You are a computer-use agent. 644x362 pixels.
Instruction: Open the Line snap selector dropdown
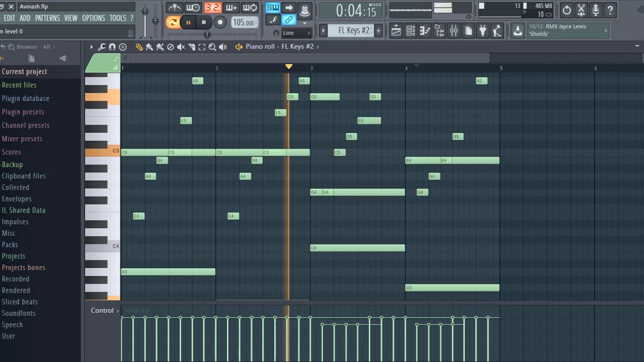point(296,33)
